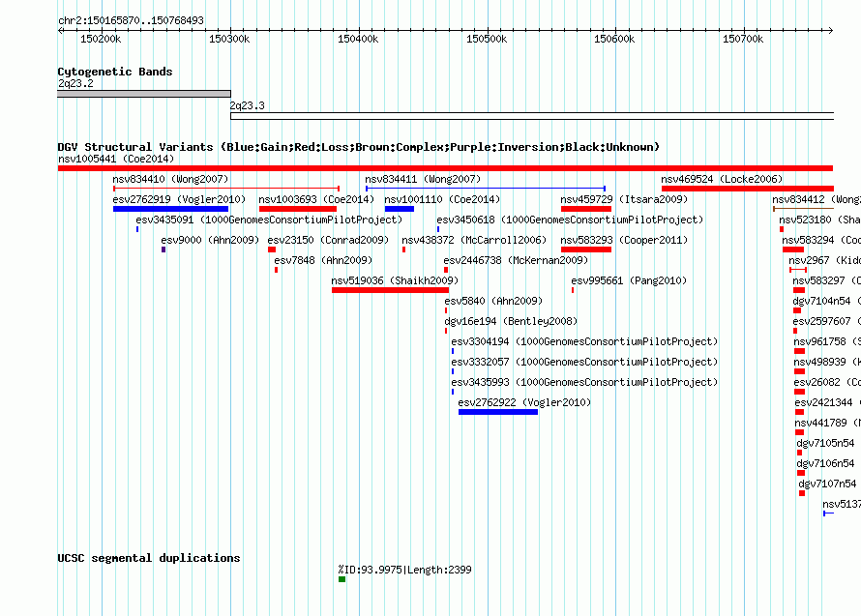Click the esv2446738 (McKernan2009) label
This screenshot has height=616, width=861.
click(x=516, y=260)
